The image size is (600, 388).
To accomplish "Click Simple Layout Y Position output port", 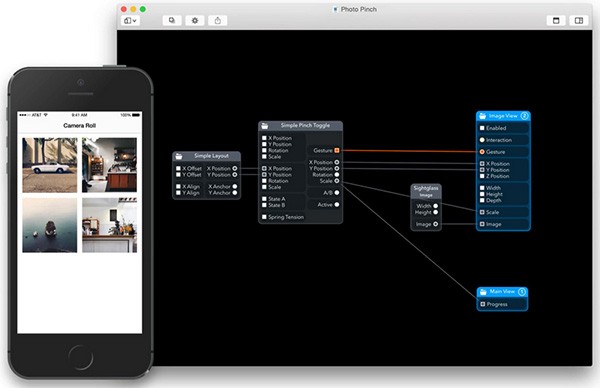I will point(235,175).
